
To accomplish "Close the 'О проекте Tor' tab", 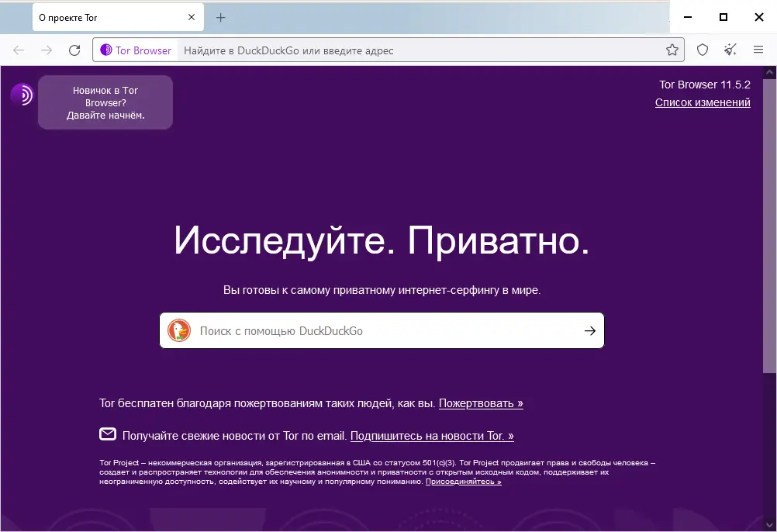I will tap(192, 17).
